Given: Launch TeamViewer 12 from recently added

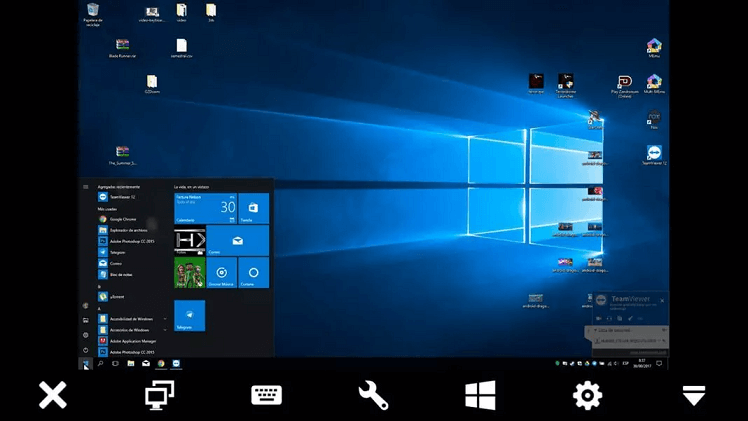Looking at the screenshot, I should pyautogui.click(x=122, y=197).
